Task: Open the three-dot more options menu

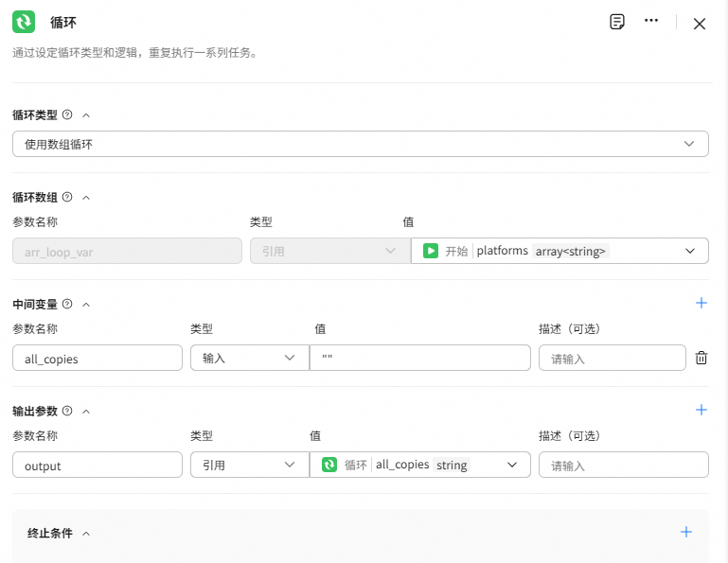Action: pos(651,21)
